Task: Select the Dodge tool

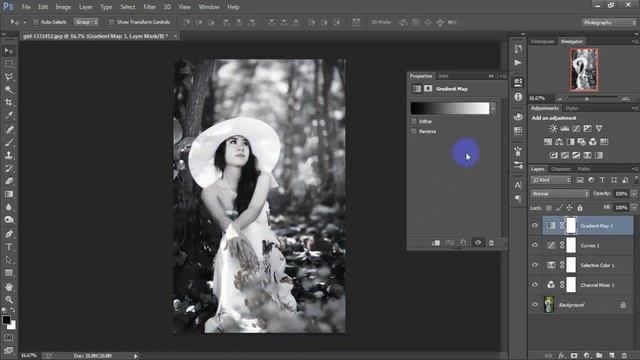Action: click(9, 220)
